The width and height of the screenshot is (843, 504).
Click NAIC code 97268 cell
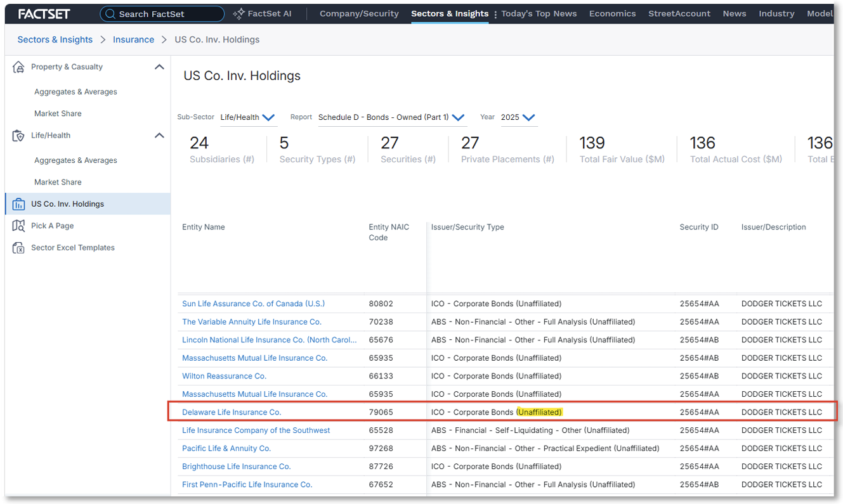point(381,448)
